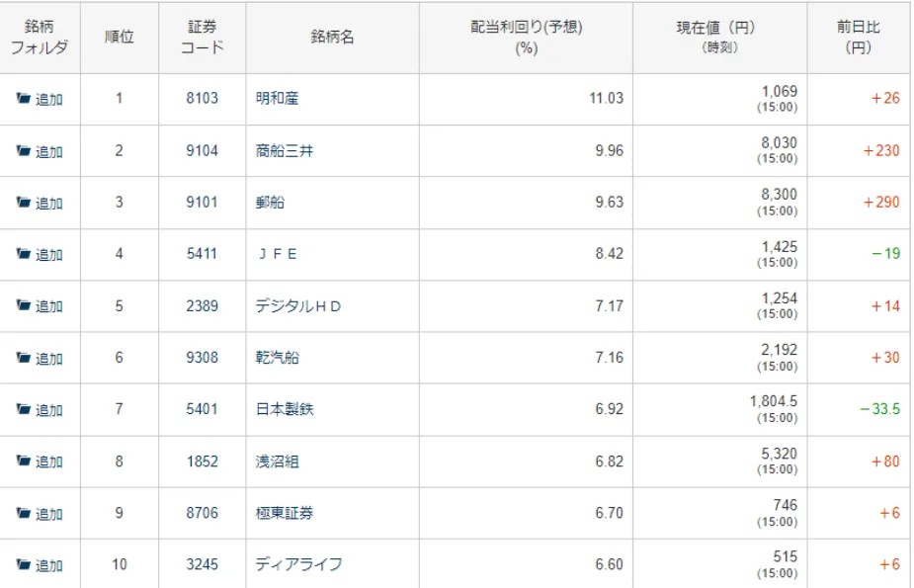Click the 銘柄フォルダ column header
Viewport: 914px width, 588px height.
point(40,38)
